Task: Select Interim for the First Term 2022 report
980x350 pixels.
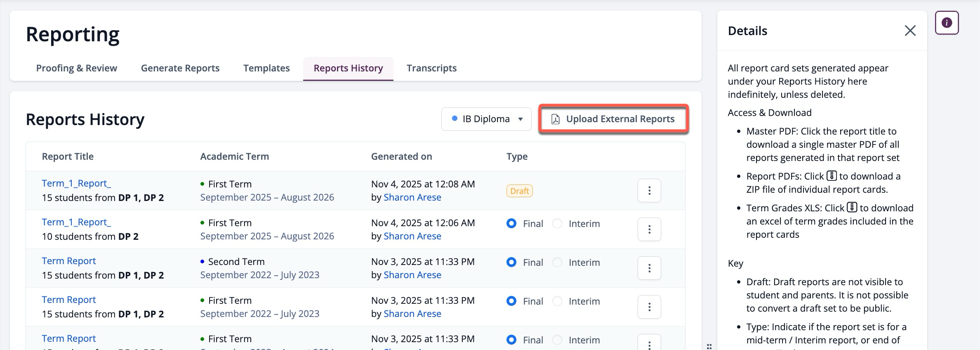Action: tap(557, 301)
